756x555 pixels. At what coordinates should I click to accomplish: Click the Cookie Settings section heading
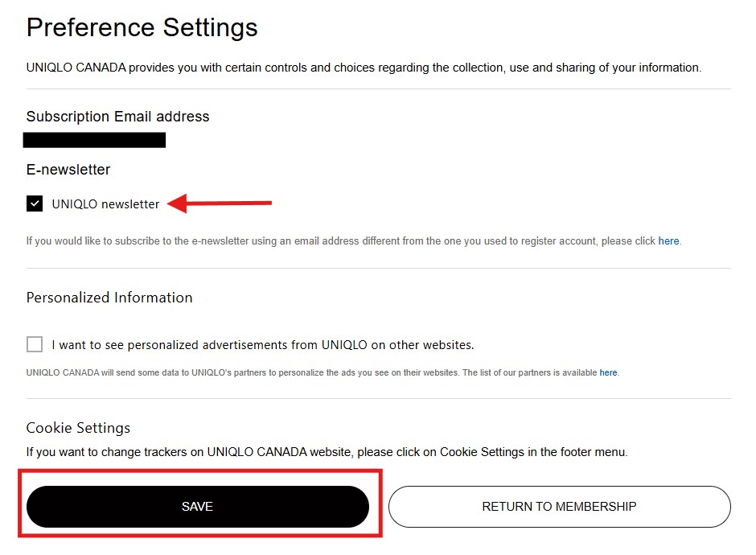(78, 427)
